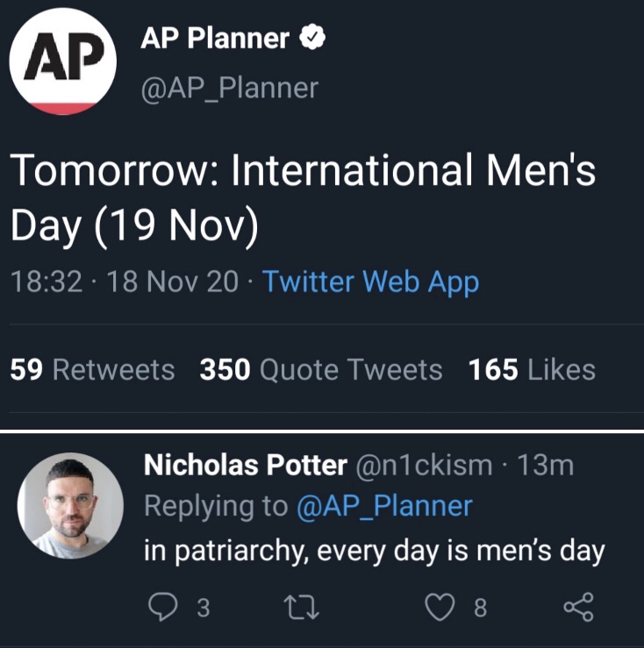
Task: Open the Twitter Web App source link
Action: 371,281
